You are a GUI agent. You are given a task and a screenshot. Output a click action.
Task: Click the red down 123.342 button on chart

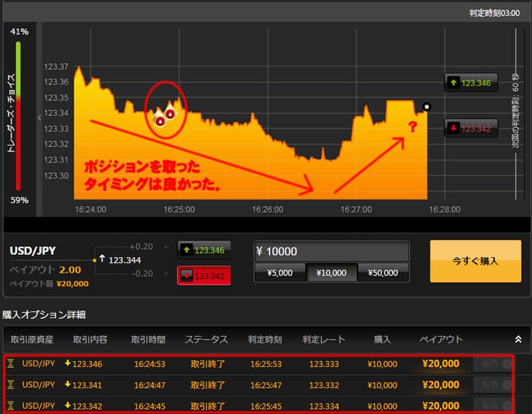tap(471, 128)
